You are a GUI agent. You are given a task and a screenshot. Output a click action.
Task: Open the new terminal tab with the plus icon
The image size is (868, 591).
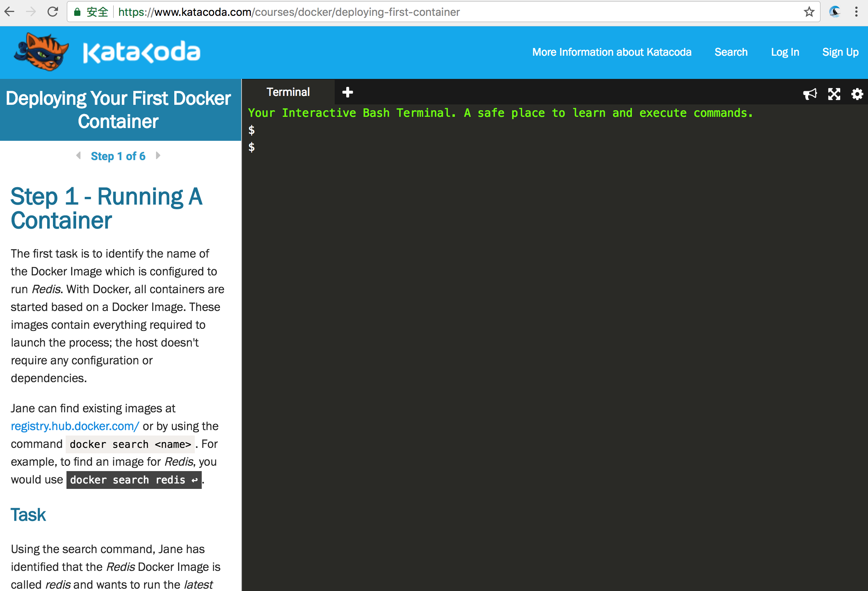coord(348,92)
